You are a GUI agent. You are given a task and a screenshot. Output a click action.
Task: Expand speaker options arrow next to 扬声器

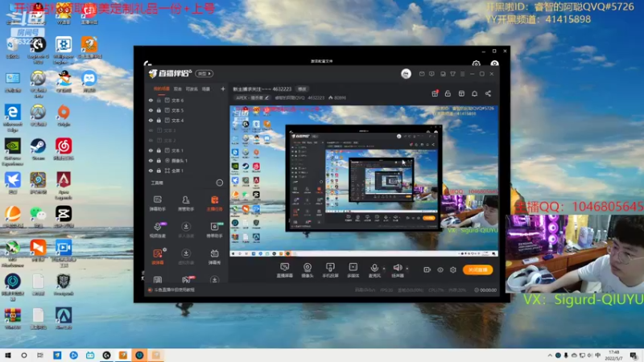pos(407,269)
